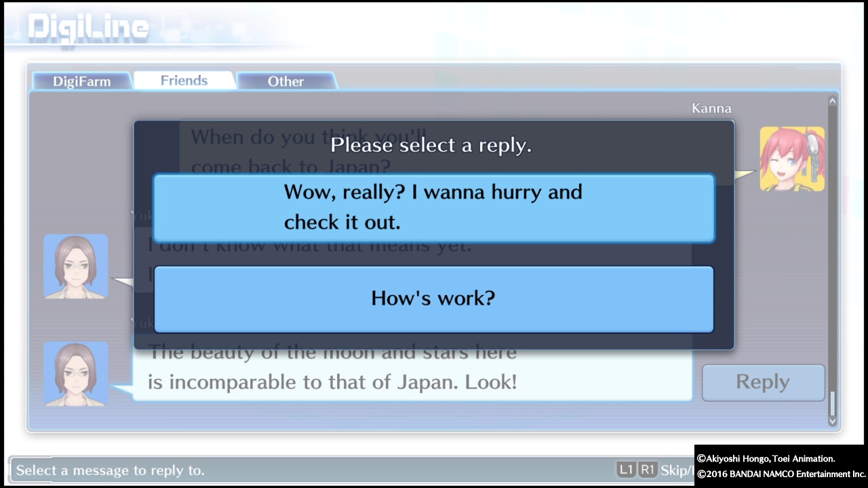Viewport: 868px width, 488px height.
Task: Switch to the DigiFarm tab
Action: pyautogui.click(x=81, y=81)
